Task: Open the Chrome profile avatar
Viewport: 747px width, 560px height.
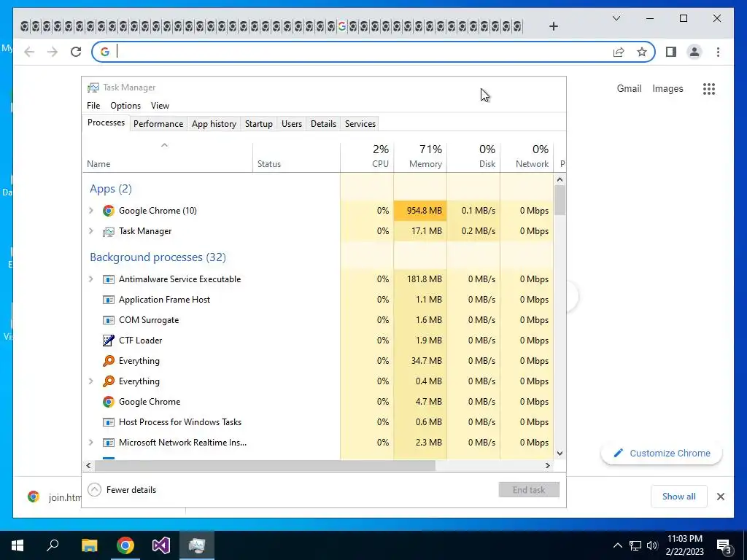Action: tap(694, 52)
